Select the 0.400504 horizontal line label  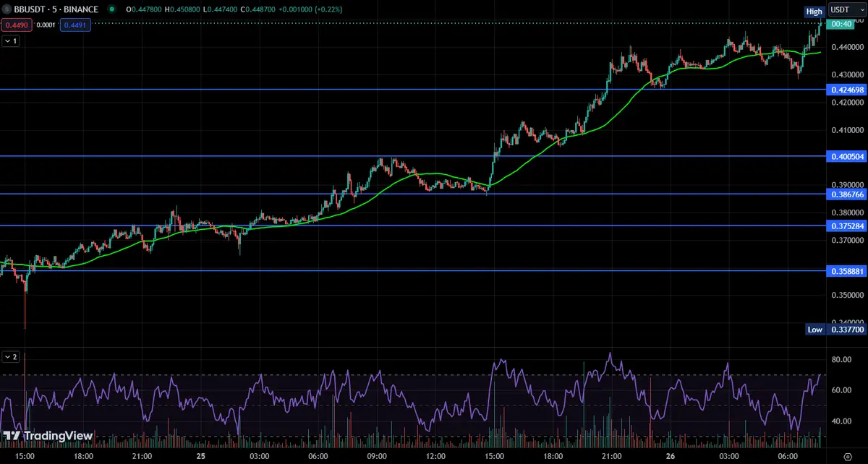846,156
